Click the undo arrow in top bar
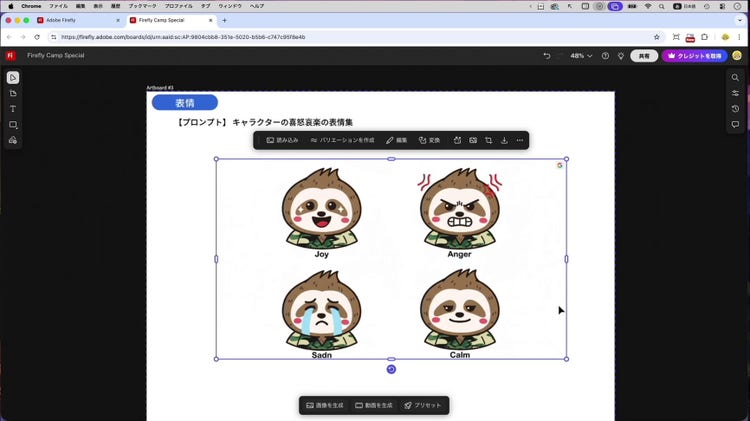750x421 pixels. 547,56
